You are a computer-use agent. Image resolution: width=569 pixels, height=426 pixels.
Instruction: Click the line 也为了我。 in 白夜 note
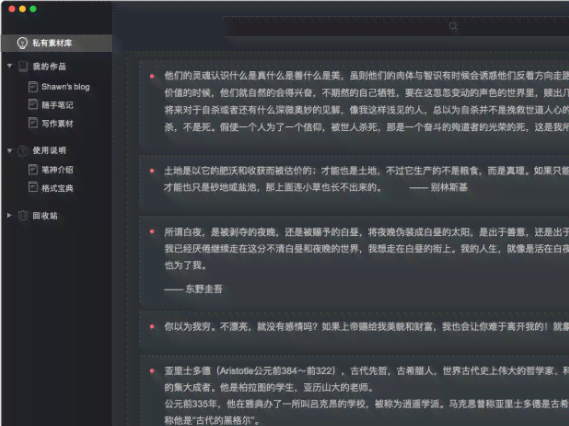[x=186, y=265]
